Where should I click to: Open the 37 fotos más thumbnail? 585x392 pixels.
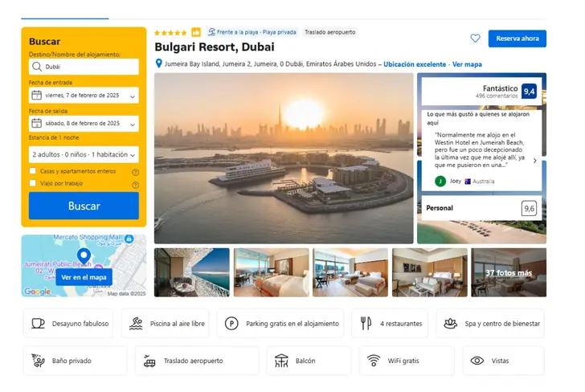tap(509, 272)
